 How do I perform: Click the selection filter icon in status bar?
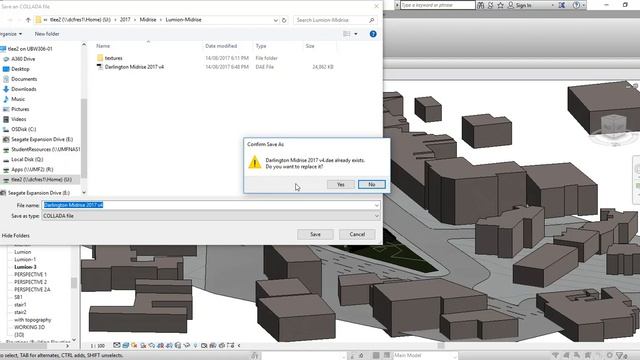pos(620,356)
